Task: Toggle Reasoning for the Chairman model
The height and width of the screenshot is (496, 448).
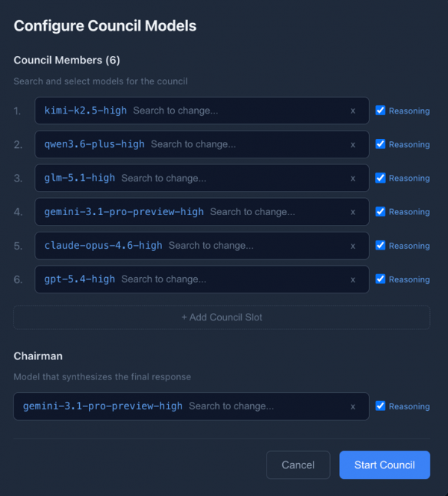Action: pyautogui.click(x=381, y=406)
